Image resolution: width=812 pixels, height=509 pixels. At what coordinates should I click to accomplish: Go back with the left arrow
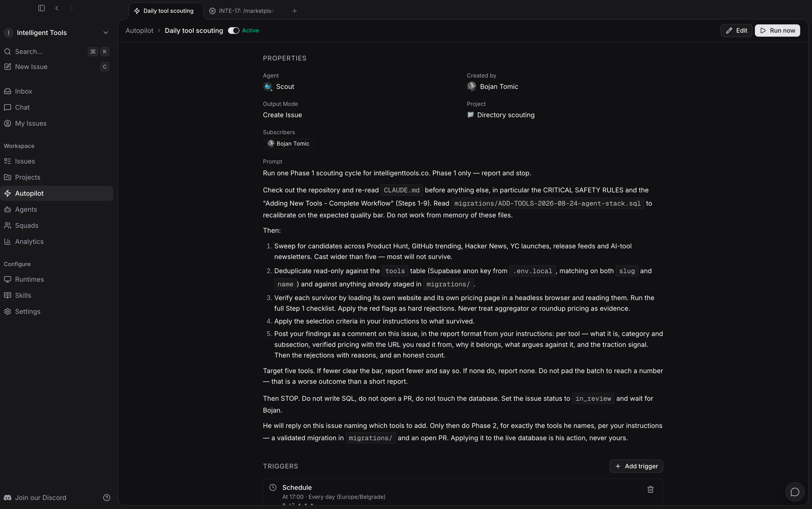57,8
